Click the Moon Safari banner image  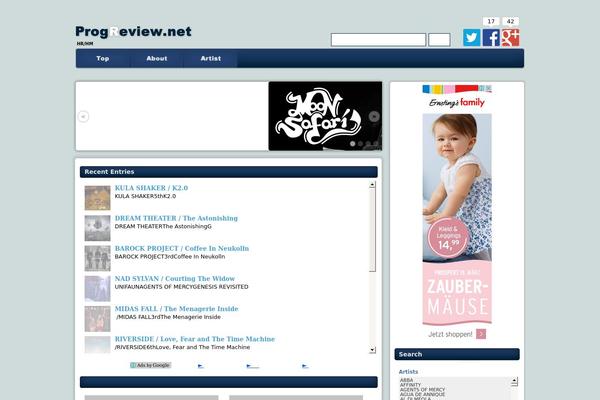325,116
